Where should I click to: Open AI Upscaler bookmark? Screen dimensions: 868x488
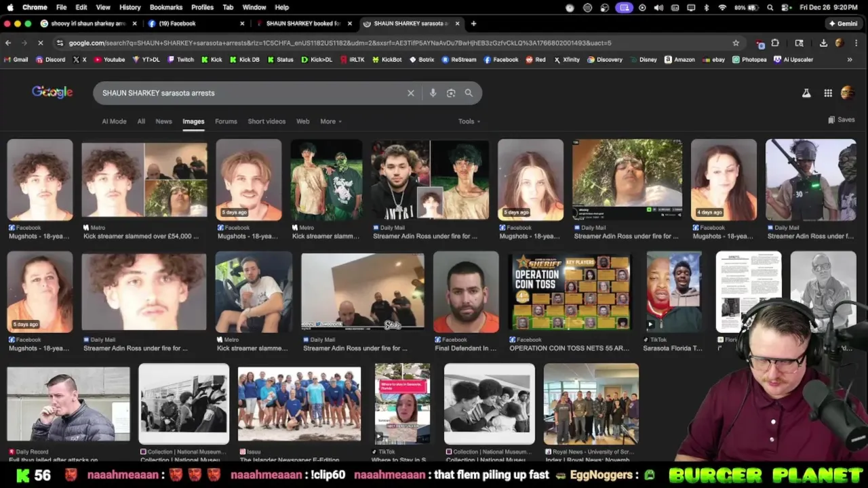[793, 60]
